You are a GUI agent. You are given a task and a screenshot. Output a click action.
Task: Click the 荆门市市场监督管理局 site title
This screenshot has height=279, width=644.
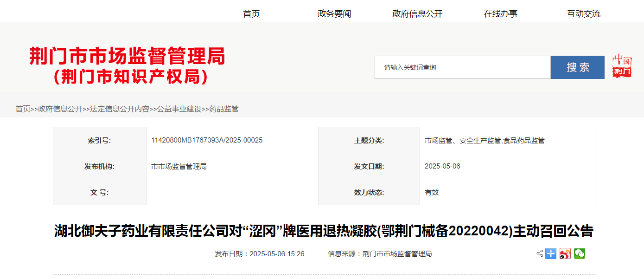click(127, 57)
